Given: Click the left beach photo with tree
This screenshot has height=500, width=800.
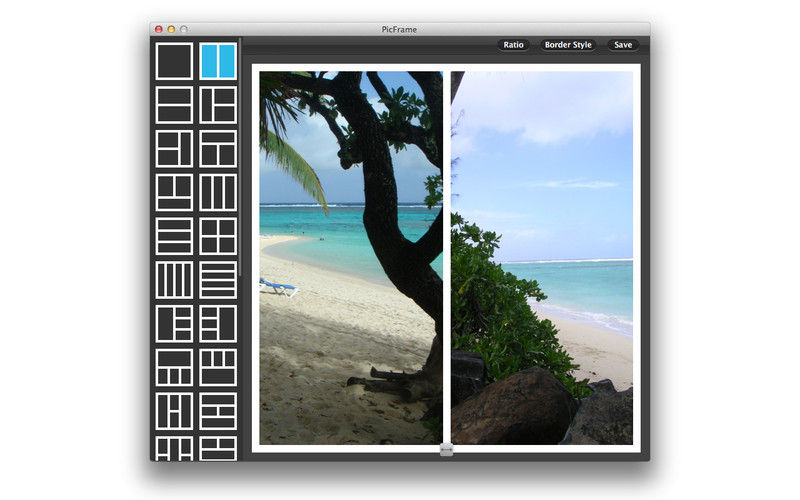Looking at the screenshot, I should tap(351, 258).
